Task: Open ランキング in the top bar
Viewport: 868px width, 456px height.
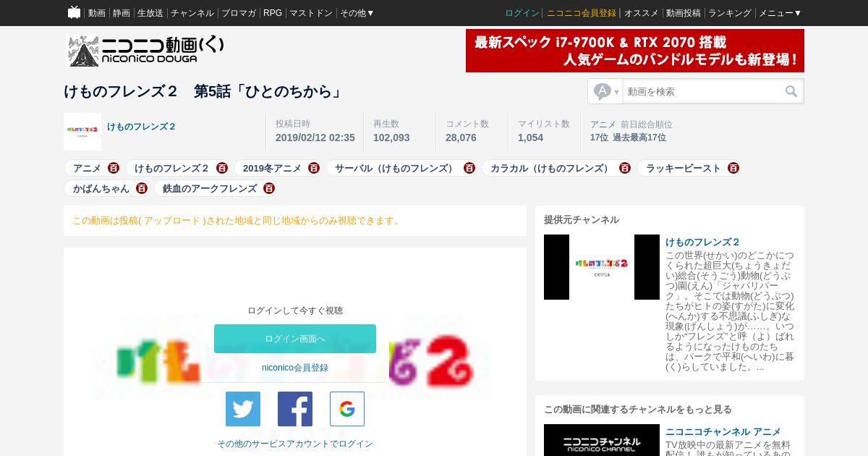Action: 730,13
